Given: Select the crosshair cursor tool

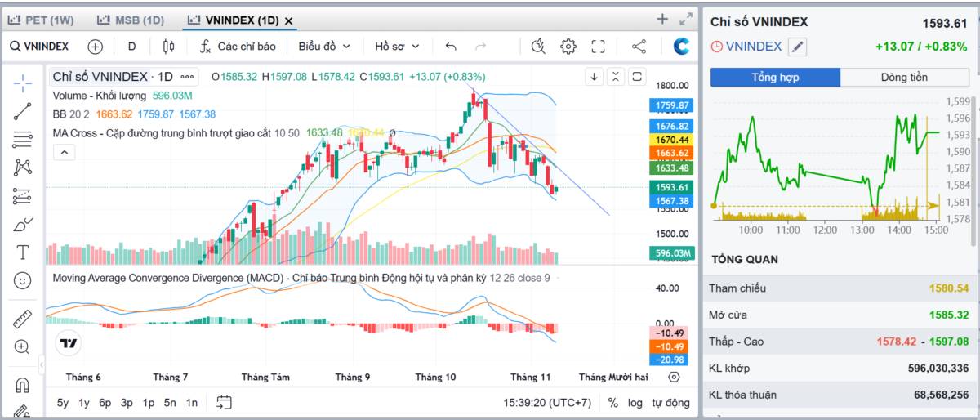Looking at the screenshot, I should pyautogui.click(x=23, y=83).
